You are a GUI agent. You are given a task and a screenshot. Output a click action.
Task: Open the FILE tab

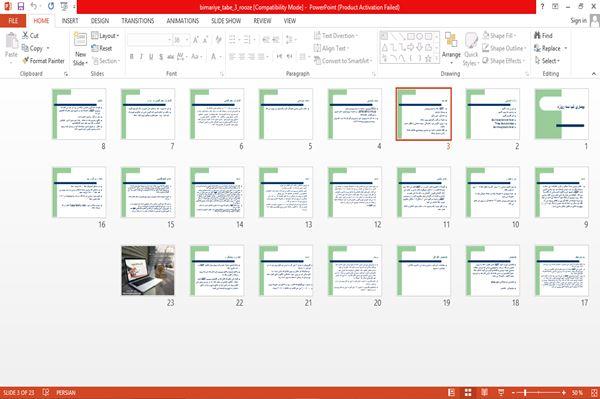tap(13, 21)
